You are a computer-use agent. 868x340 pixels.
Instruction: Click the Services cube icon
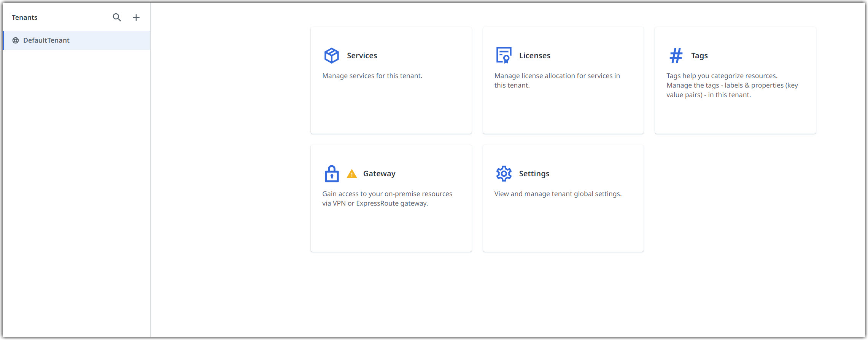pyautogui.click(x=331, y=56)
